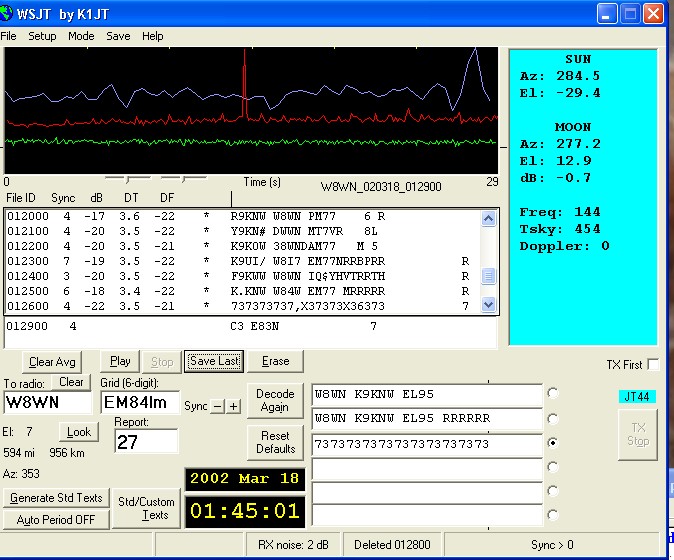This screenshot has height=560, width=674.
Task: Enable the TX First checkbox
Action: (x=653, y=364)
